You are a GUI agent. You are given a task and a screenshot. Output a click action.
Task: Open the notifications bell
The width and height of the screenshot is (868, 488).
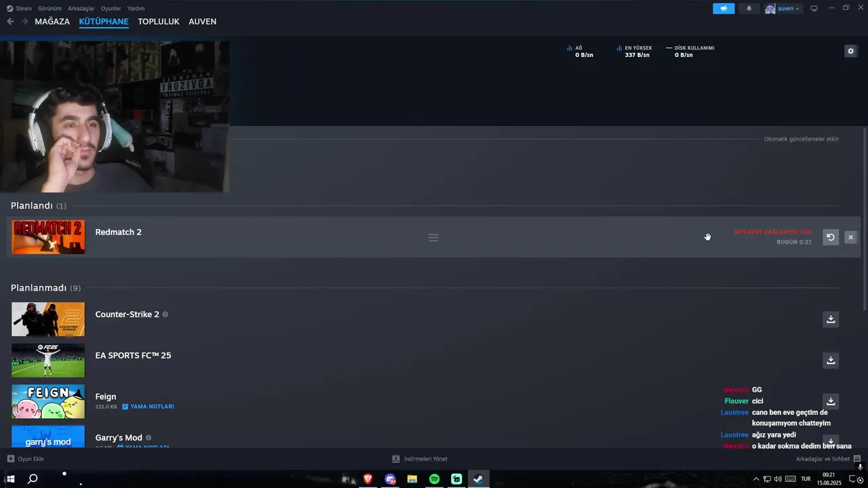click(749, 9)
